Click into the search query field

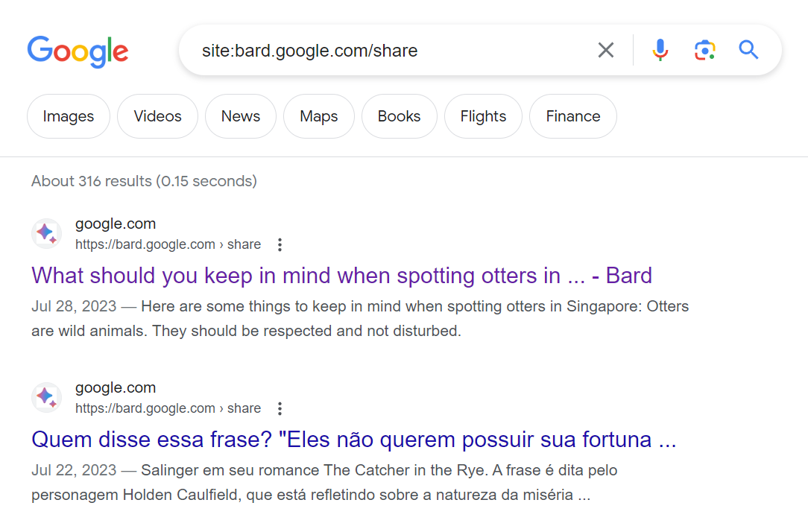tap(388, 51)
